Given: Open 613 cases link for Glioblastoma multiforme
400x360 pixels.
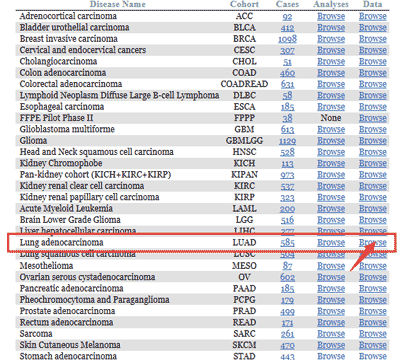Looking at the screenshot, I should 287,130.
